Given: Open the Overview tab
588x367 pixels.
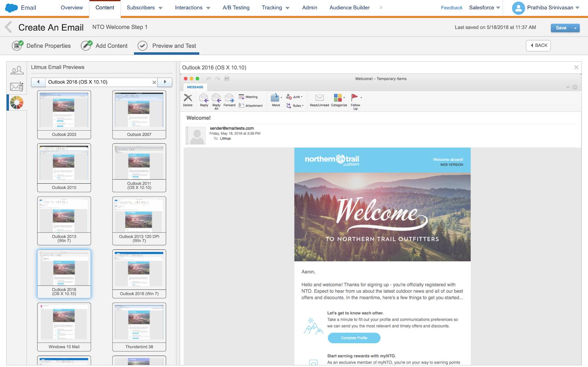Looking at the screenshot, I should pyautogui.click(x=72, y=8).
